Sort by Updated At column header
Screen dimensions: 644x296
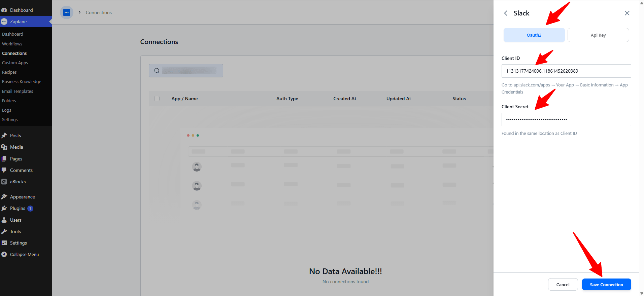(399, 99)
